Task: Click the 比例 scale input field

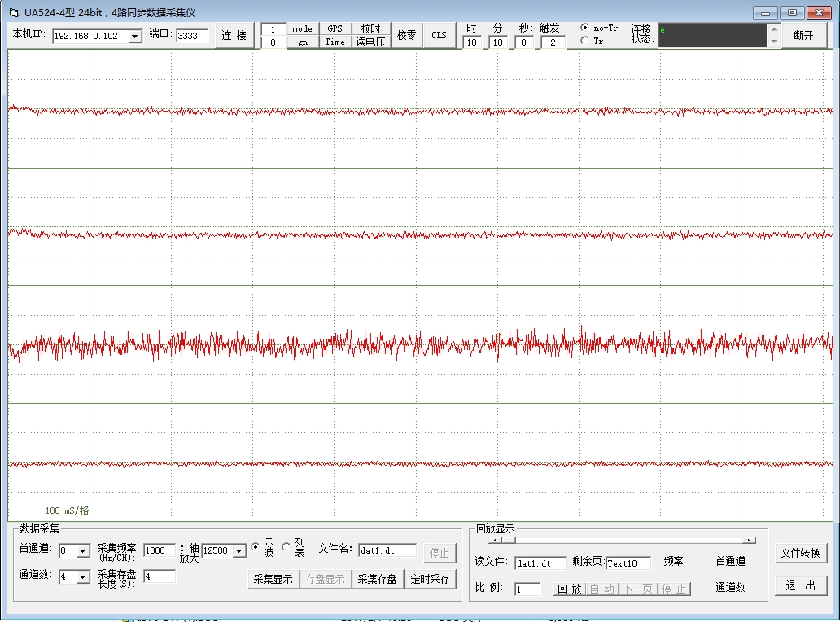Action: (x=527, y=589)
